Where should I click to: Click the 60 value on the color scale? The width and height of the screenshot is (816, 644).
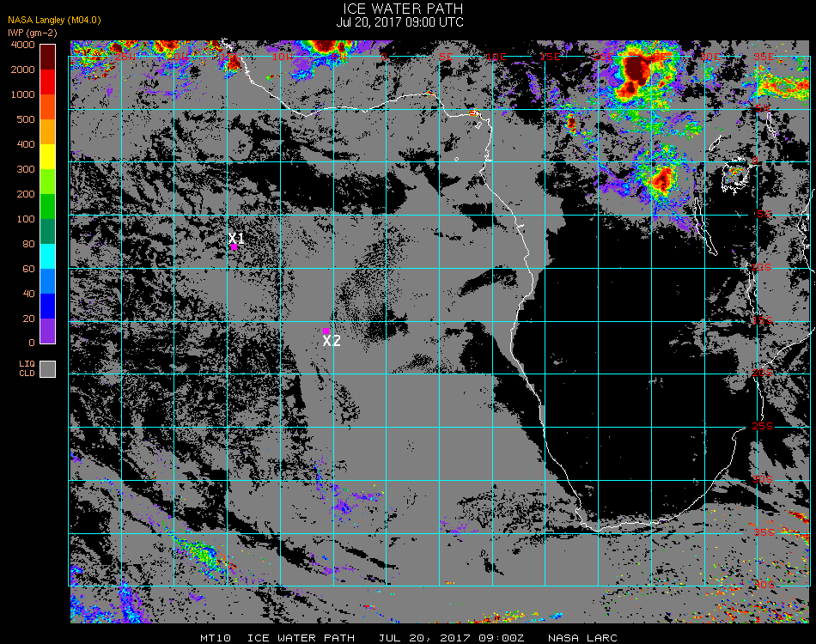coord(29,269)
